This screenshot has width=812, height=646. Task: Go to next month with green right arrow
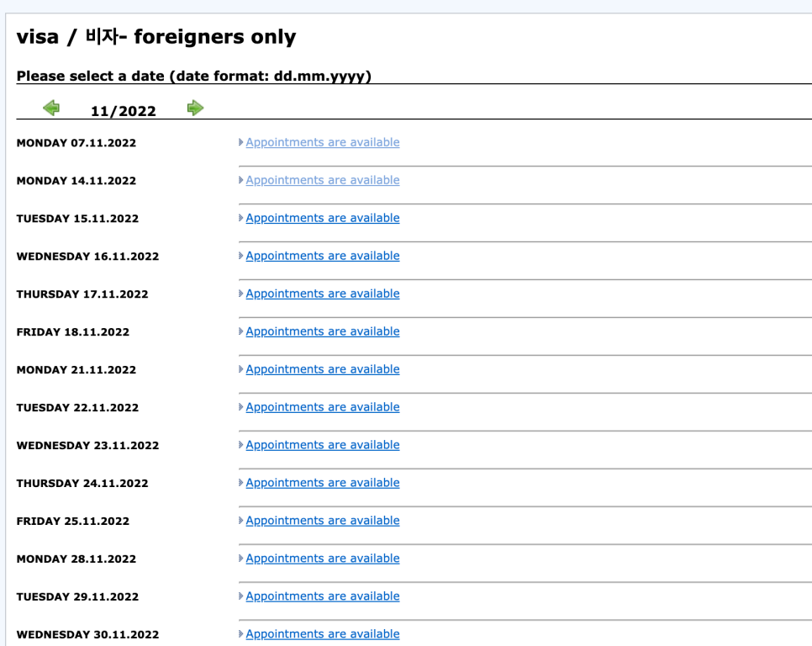click(195, 108)
